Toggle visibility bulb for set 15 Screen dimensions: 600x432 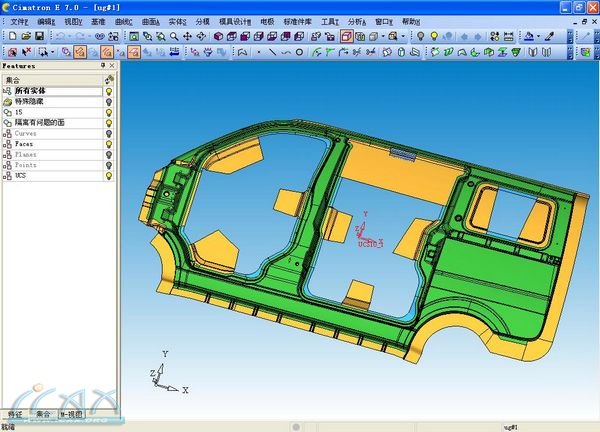pos(109,112)
